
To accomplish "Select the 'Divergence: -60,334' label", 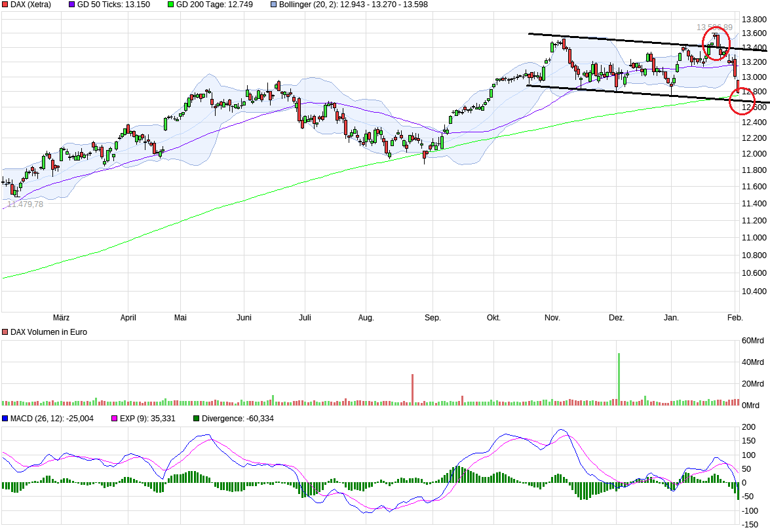I will (x=238, y=419).
